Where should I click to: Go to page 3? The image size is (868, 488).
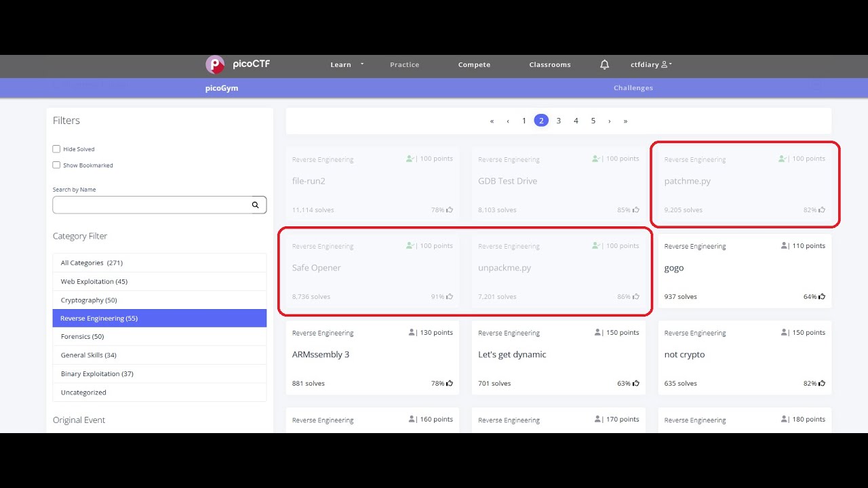point(559,121)
